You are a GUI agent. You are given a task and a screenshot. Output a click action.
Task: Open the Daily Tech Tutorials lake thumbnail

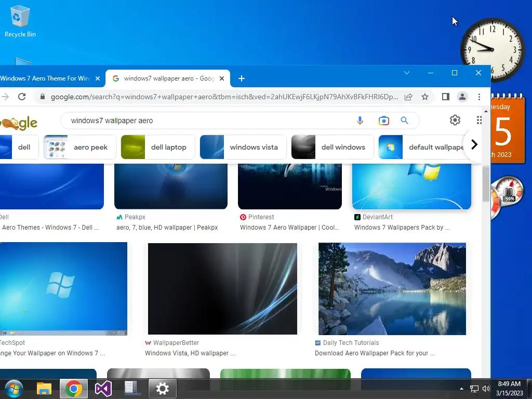click(392, 289)
